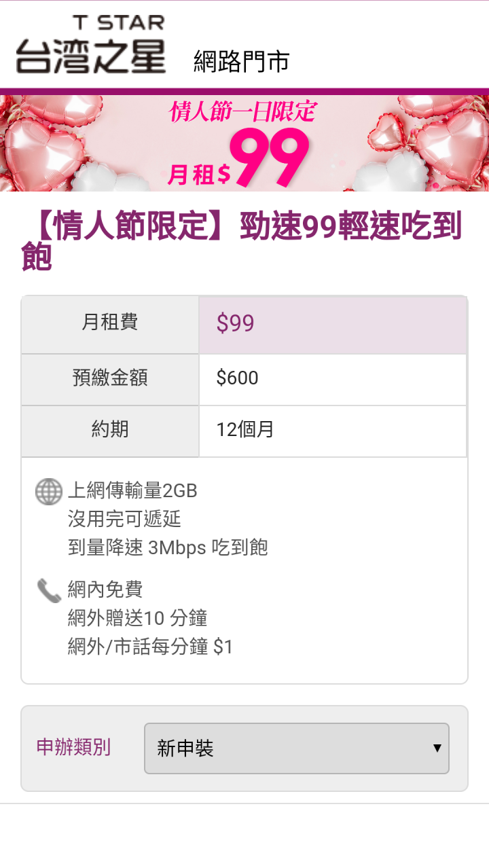The width and height of the screenshot is (489, 868).
Task: Tap the phone handset icon beside 網內免費
Action: 49,590
